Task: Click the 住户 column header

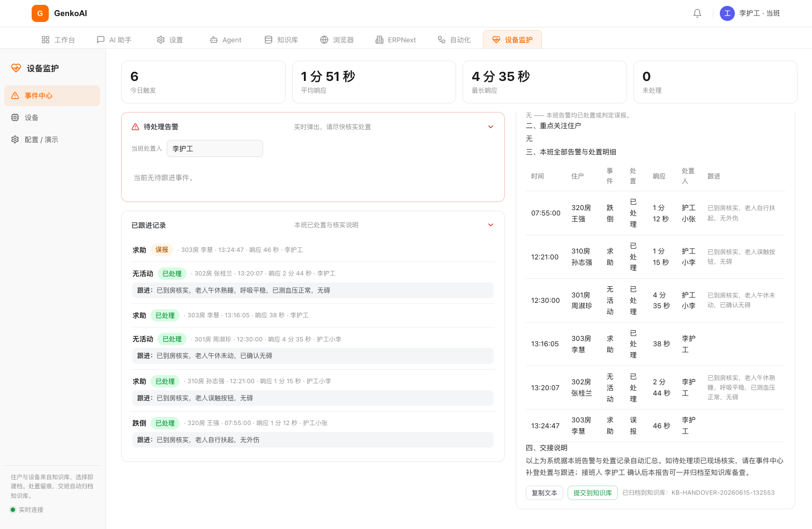Action: pos(577,176)
